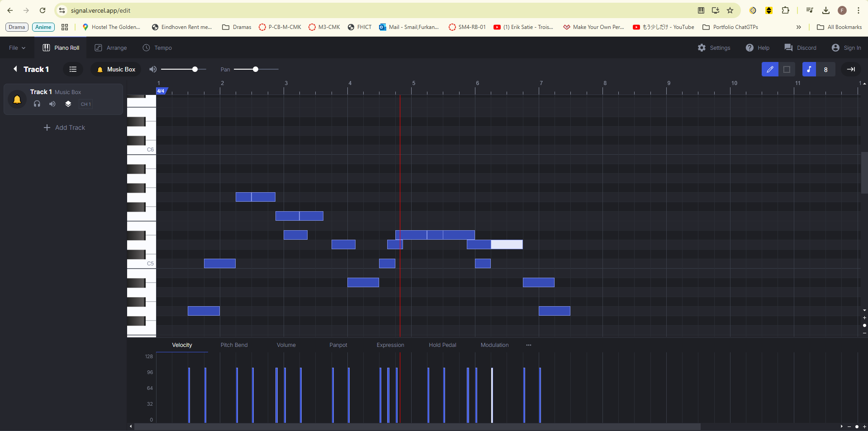The height and width of the screenshot is (431, 868).
Task: Click the quantize note icon
Action: (809, 69)
